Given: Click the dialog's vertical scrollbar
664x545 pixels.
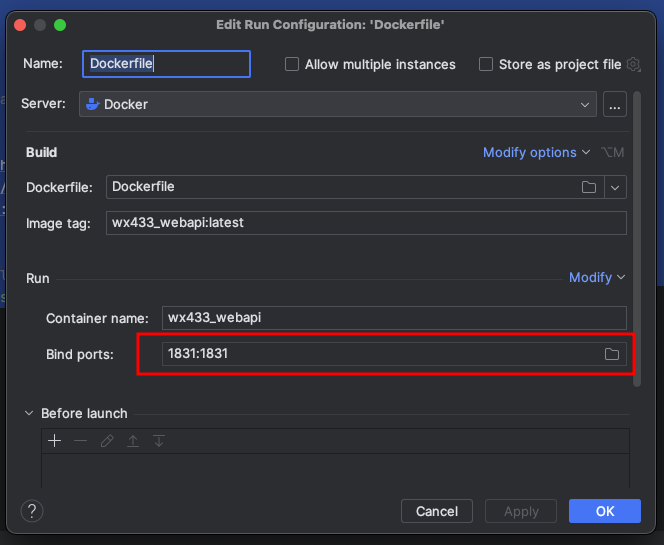Looking at the screenshot, I should tap(636, 239).
